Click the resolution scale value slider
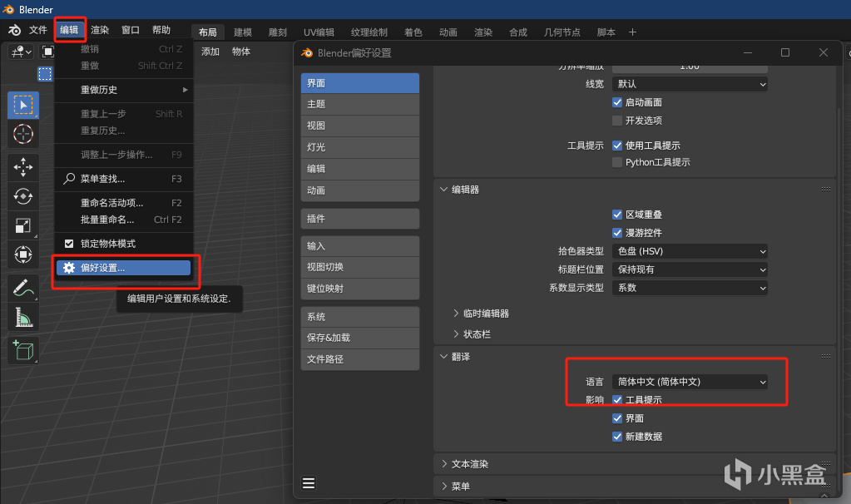 (690, 67)
